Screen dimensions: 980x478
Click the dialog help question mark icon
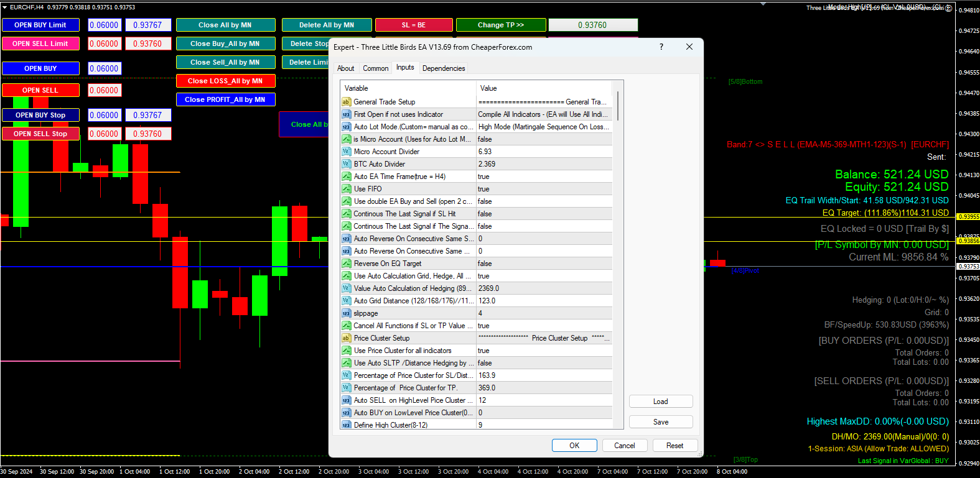point(661,47)
